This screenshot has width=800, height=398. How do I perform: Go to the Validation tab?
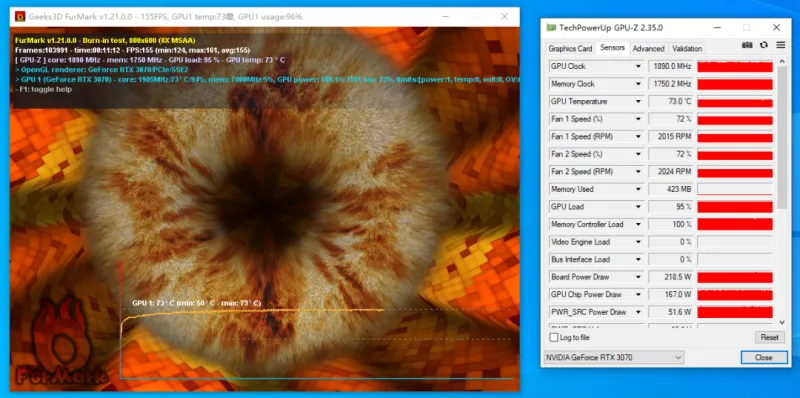point(687,48)
